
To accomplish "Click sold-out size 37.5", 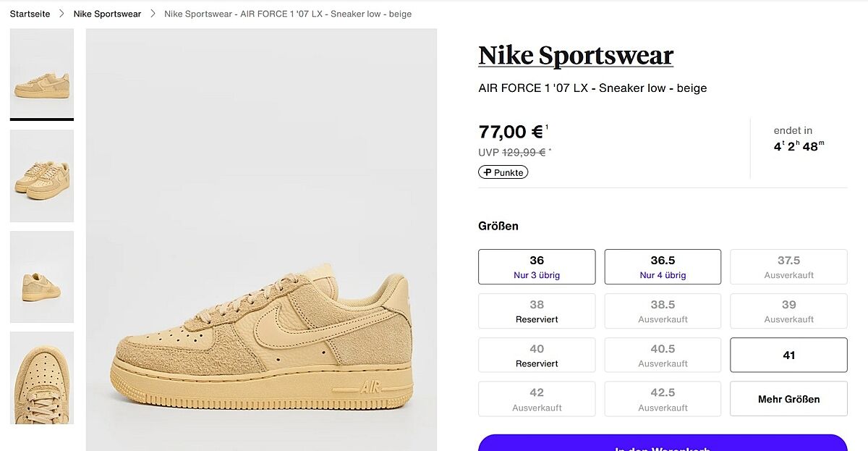I will [x=788, y=267].
